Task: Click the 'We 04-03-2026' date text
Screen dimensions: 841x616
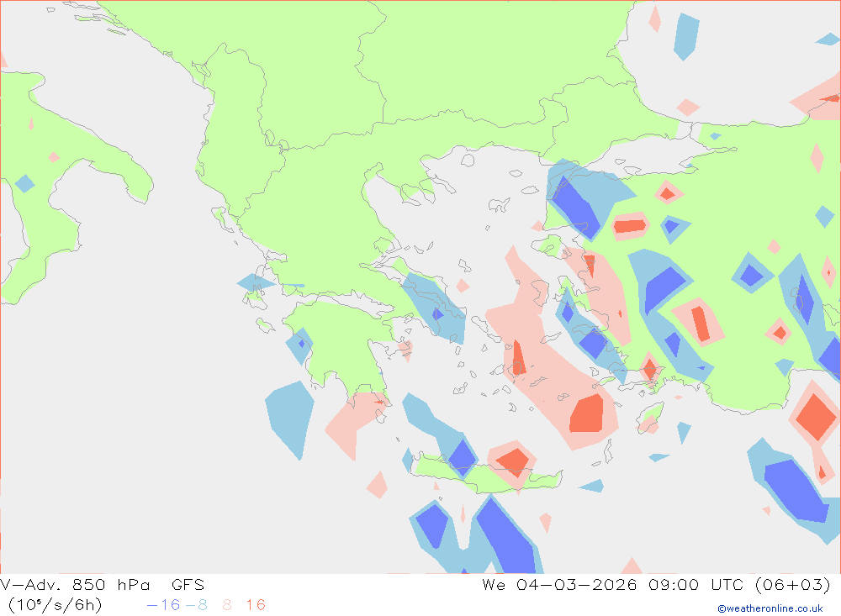Action: tap(559, 585)
